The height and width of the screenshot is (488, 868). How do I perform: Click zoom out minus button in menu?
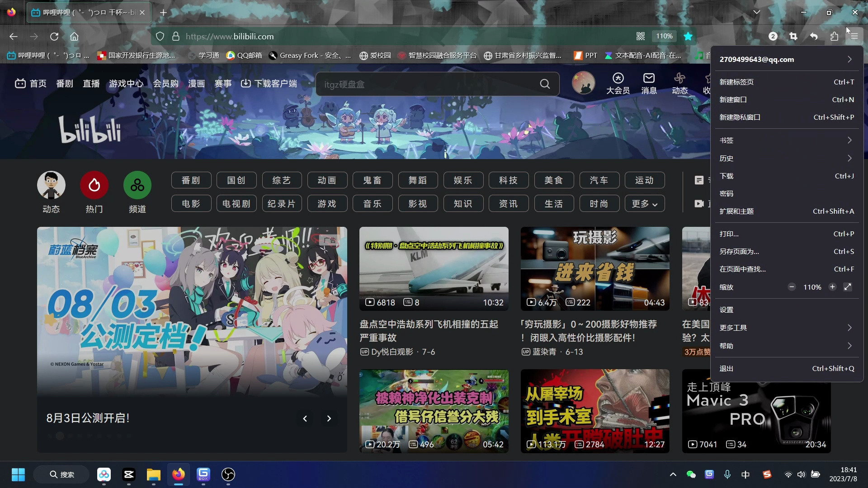(792, 287)
